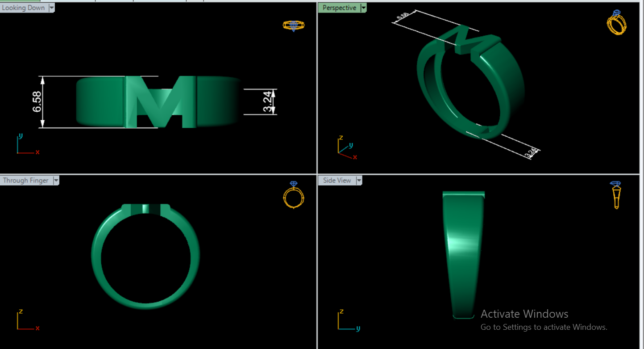Expand the Perspective viewport dropdown menu
Image resolution: width=644 pixels, height=349 pixels.
point(363,8)
